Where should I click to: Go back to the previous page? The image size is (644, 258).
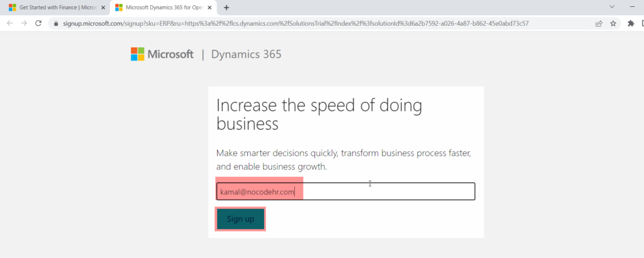9,23
